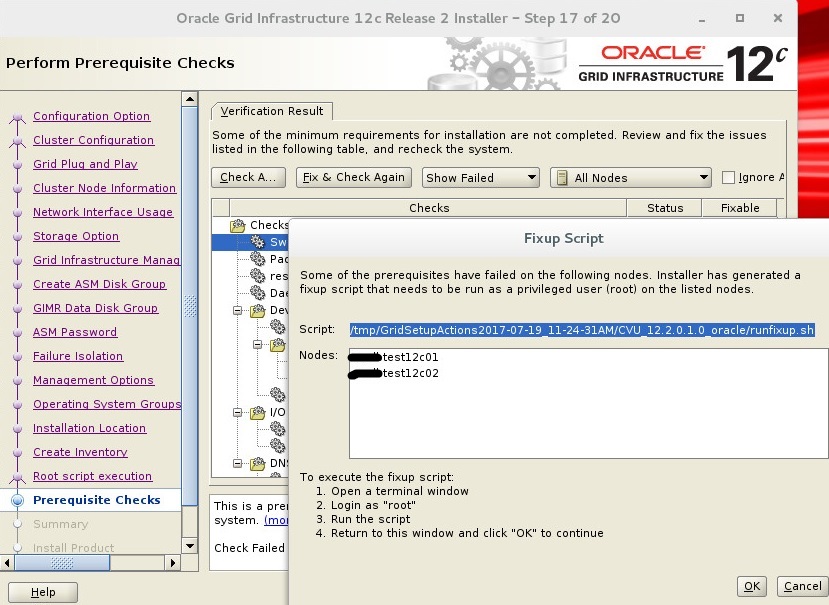829x605 pixels.
Task: Click the folder icon of the top 'Checks' node
Action: (238, 225)
